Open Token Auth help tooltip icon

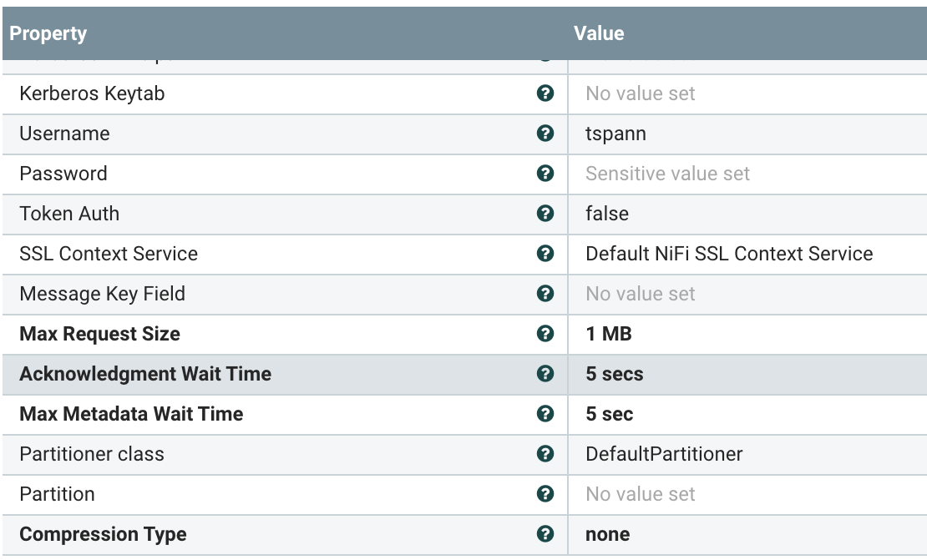545,214
